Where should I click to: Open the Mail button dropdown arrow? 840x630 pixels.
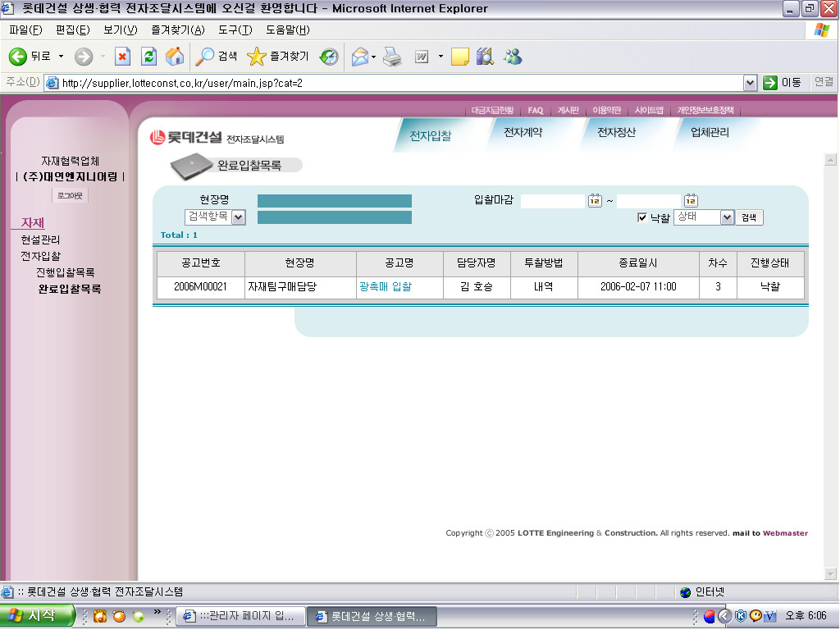tap(373, 57)
